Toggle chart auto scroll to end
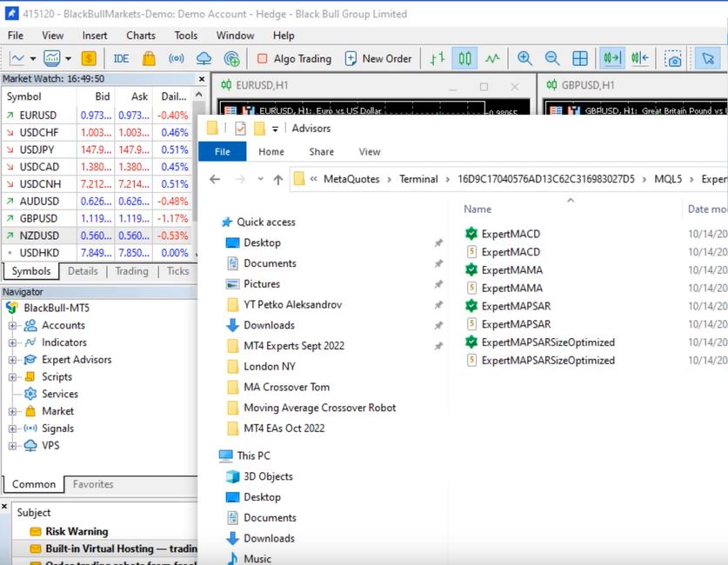 tap(612, 58)
